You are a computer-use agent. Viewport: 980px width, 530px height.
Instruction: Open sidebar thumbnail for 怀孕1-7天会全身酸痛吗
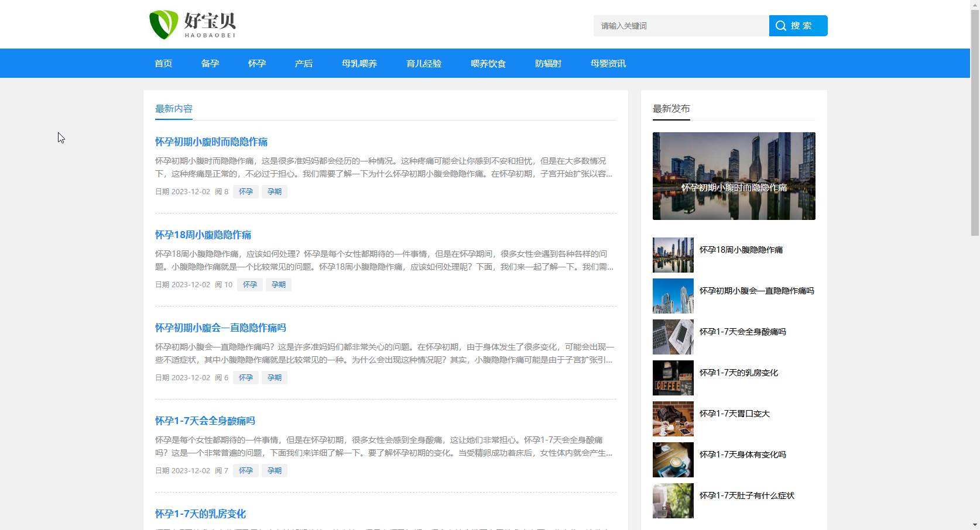tap(673, 337)
